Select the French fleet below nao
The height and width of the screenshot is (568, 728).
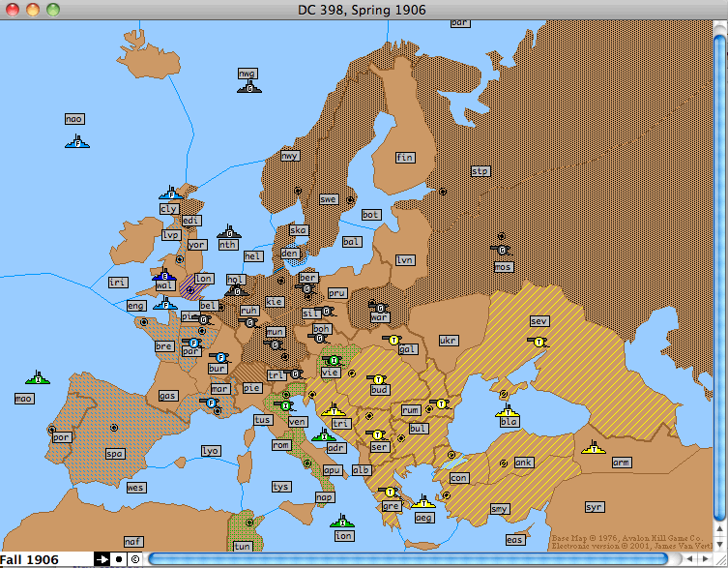pyautogui.click(x=77, y=142)
